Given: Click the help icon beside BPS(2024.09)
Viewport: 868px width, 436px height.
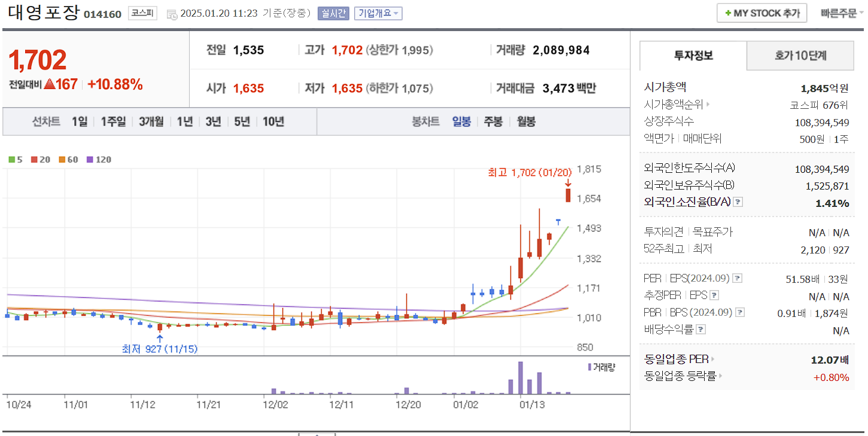Looking at the screenshot, I should click(x=741, y=313).
